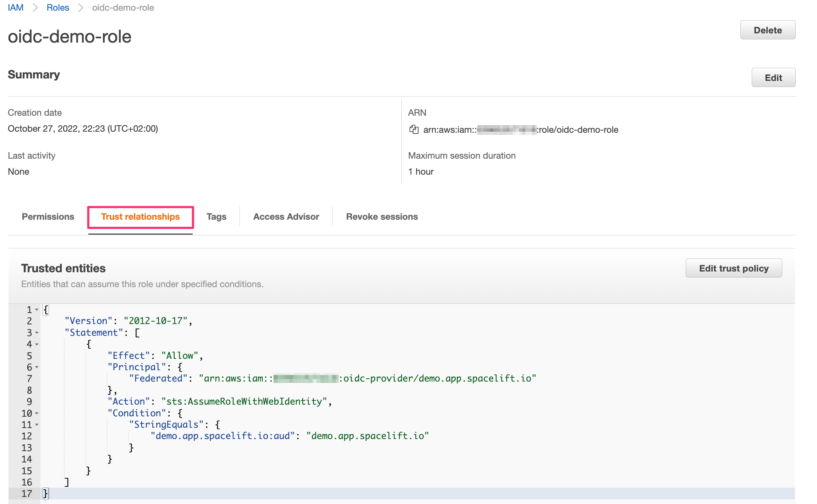Collapse the Principal block on line 6
Viewport: 817px width, 504px height.
pyautogui.click(x=37, y=367)
